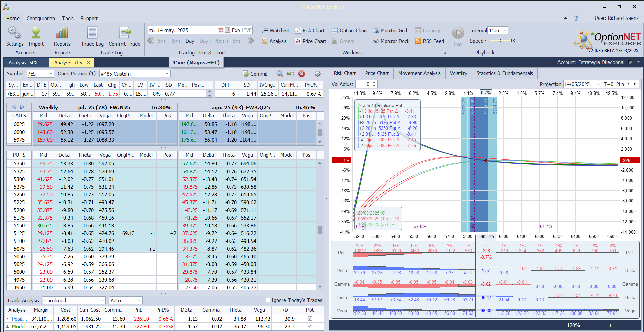This screenshot has height=332, width=644.
Task: Open the Tools menu tab
Action: point(68,18)
